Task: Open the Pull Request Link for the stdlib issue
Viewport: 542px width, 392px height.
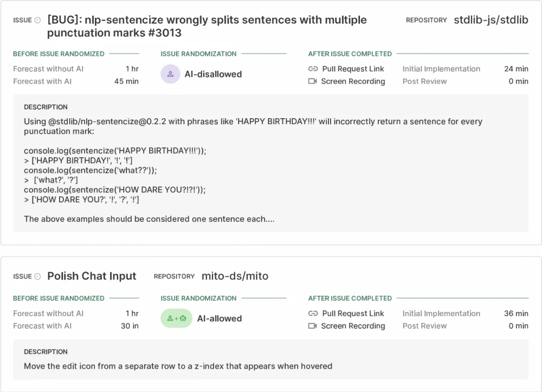Action: pos(353,69)
